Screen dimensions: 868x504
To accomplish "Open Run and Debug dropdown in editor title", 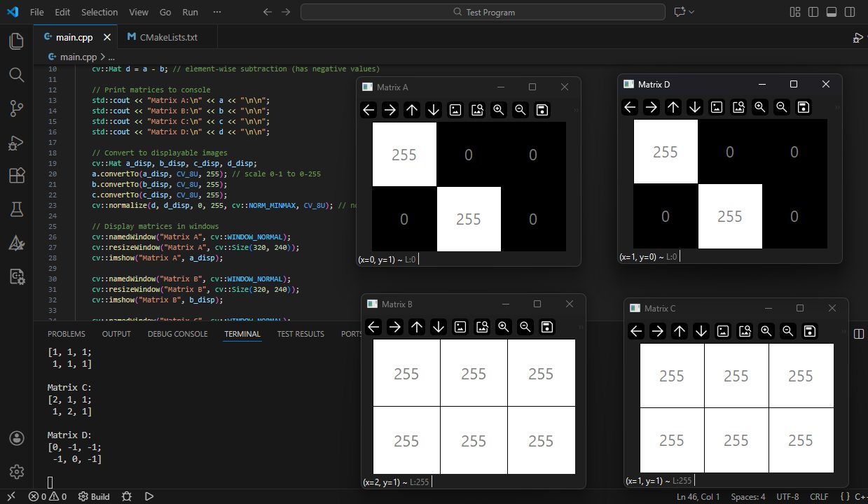I will tap(858, 37).
